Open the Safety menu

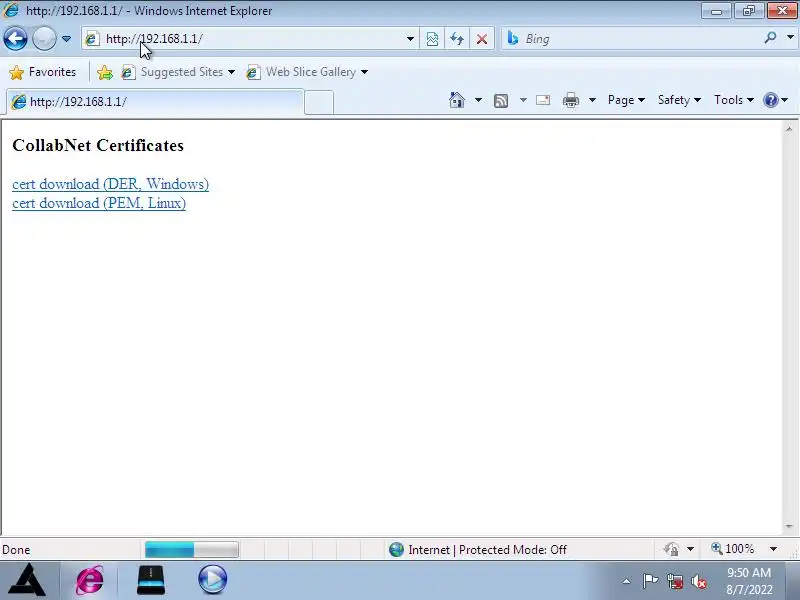click(x=679, y=100)
